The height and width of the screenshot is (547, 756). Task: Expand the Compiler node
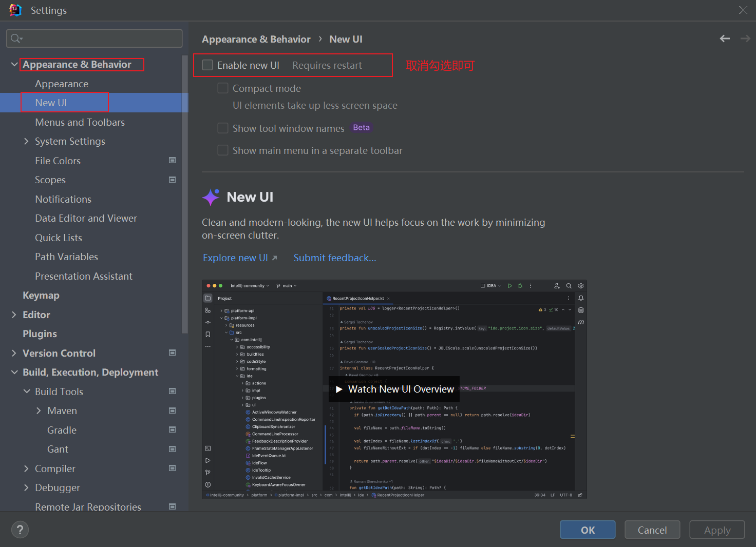(x=26, y=468)
